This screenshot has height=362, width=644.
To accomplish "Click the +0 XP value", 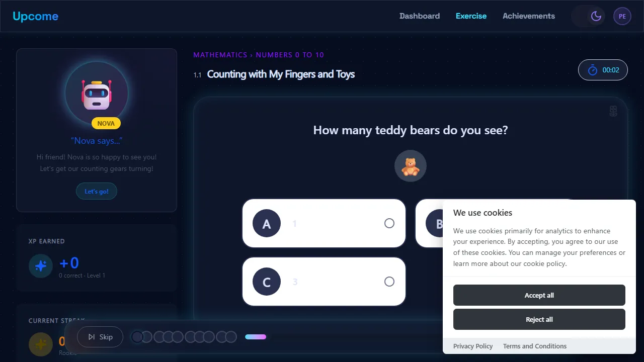I will (69, 263).
